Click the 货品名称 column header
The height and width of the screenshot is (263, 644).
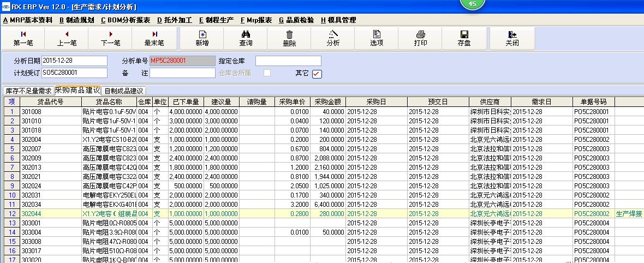(x=109, y=101)
